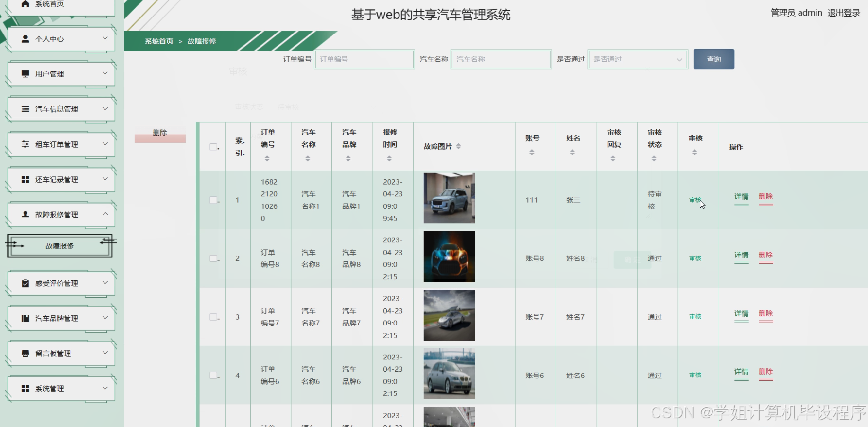Sort by 故障图片 column arrows
Image resolution: width=868 pixels, height=427 pixels.
[x=458, y=146]
